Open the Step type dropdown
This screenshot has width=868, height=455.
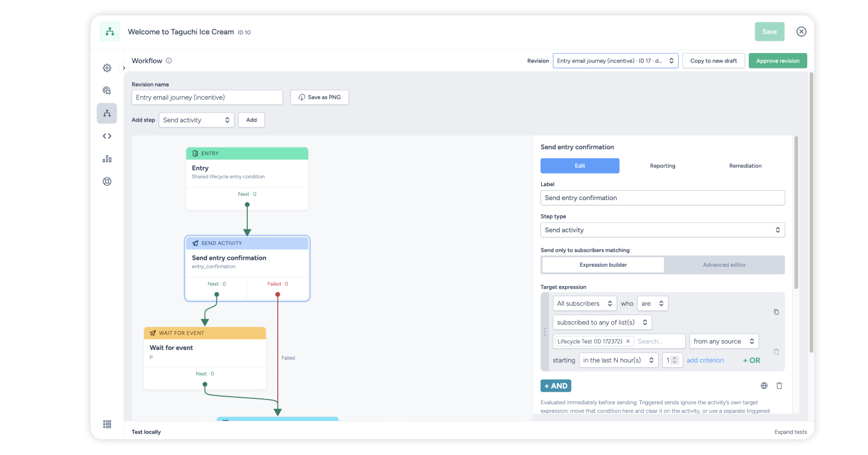coord(663,230)
